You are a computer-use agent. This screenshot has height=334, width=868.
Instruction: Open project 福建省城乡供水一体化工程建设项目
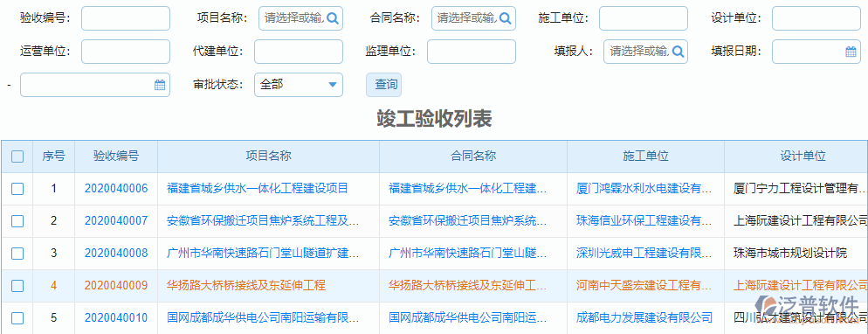tap(258, 189)
